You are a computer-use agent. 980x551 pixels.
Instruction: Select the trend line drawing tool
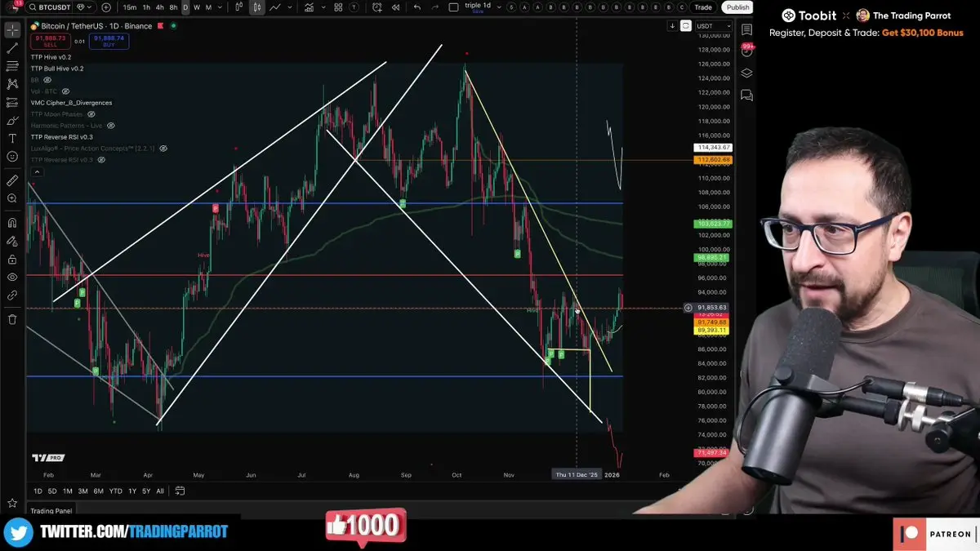[12, 48]
